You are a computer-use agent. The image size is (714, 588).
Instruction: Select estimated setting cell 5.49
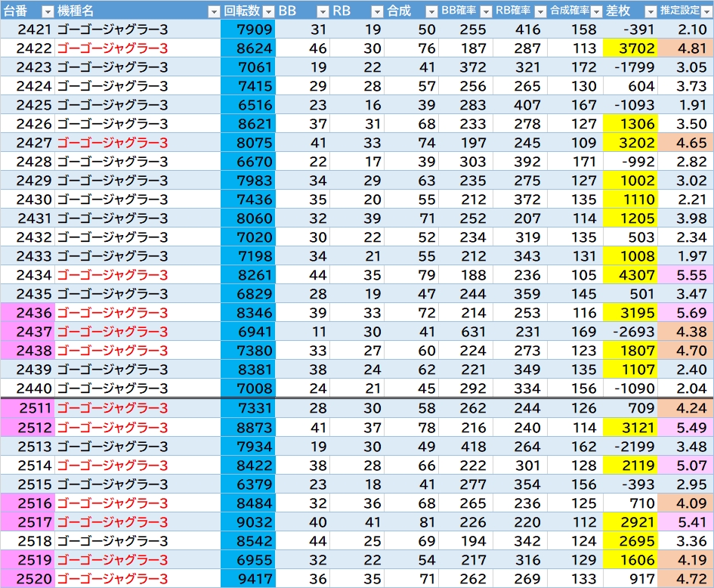pos(686,427)
